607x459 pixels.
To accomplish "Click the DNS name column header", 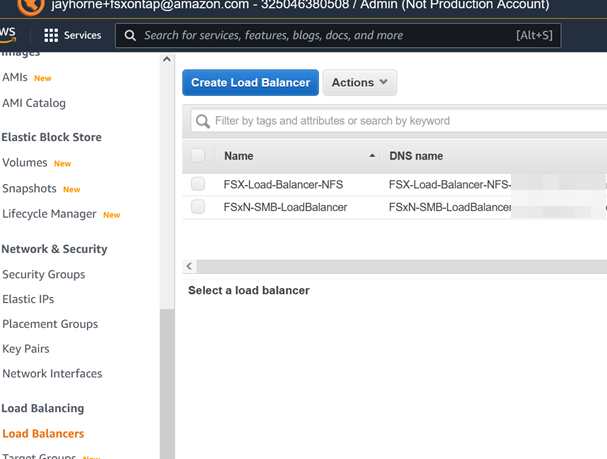I will (416, 156).
